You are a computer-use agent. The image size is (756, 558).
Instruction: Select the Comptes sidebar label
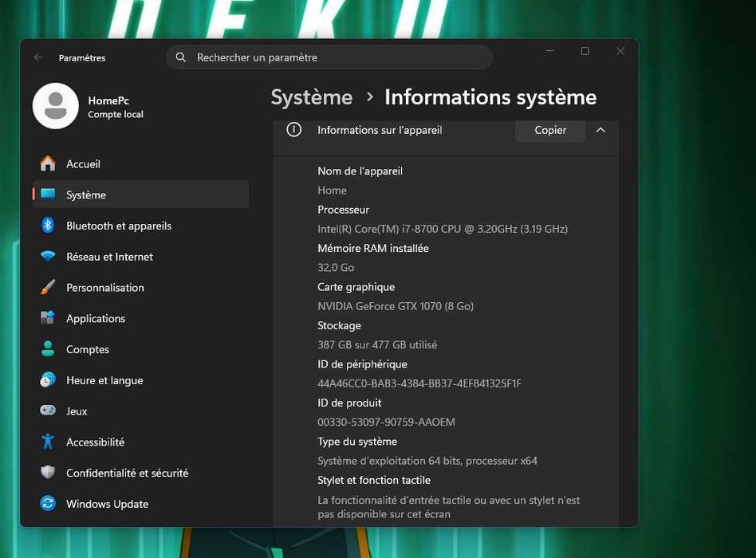[x=88, y=349]
